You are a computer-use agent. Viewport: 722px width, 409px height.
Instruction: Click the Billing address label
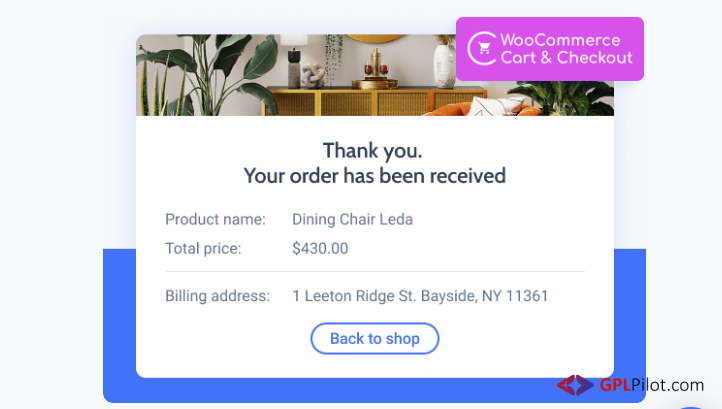click(217, 296)
